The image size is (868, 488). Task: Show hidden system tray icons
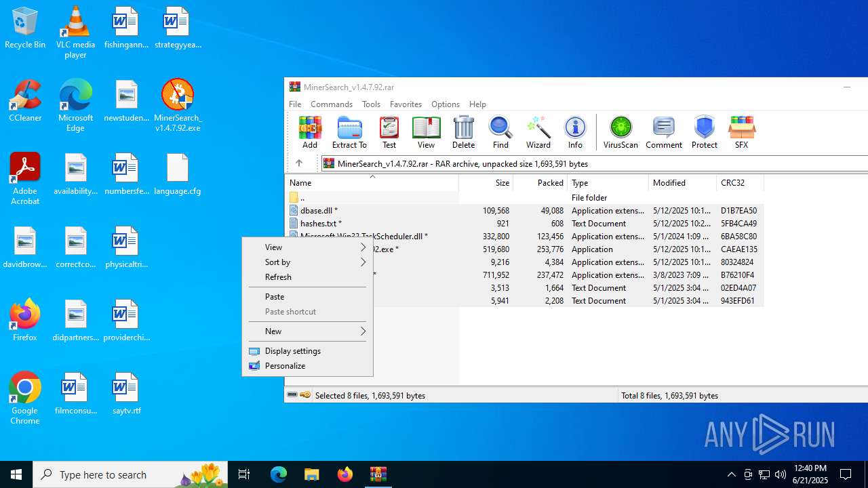click(x=731, y=474)
